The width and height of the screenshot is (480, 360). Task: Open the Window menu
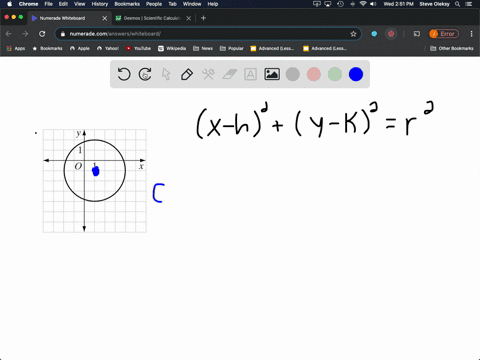coord(192,4)
